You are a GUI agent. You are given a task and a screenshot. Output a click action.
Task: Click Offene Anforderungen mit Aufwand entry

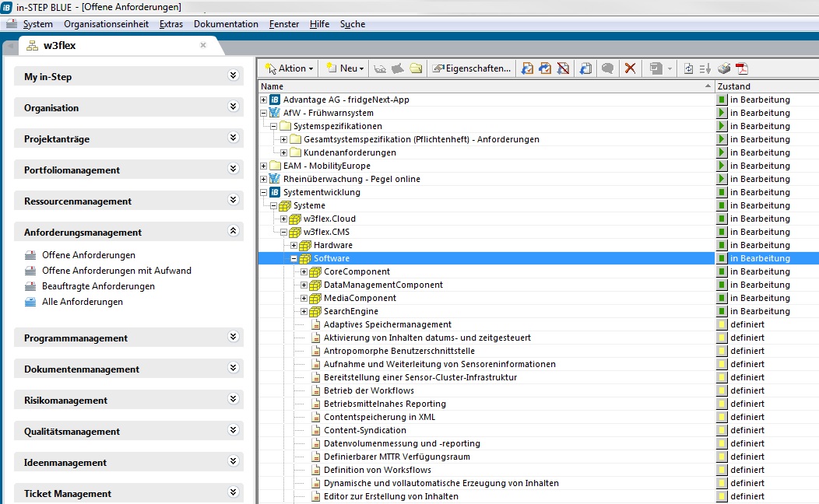[x=116, y=271]
